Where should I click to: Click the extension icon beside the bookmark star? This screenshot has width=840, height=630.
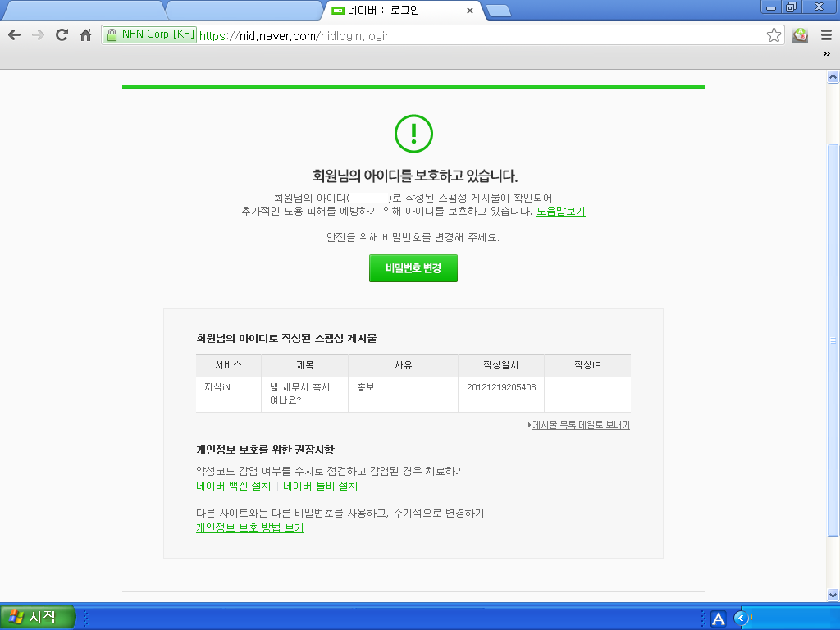pyautogui.click(x=801, y=35)
